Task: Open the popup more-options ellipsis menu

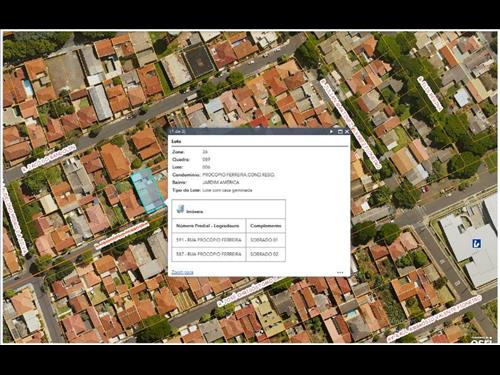Action: 340,273
